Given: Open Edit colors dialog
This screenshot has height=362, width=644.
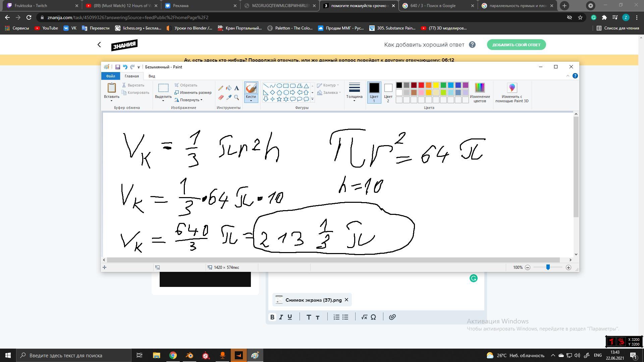Looking at the screenshot, I should coord(480,93).
